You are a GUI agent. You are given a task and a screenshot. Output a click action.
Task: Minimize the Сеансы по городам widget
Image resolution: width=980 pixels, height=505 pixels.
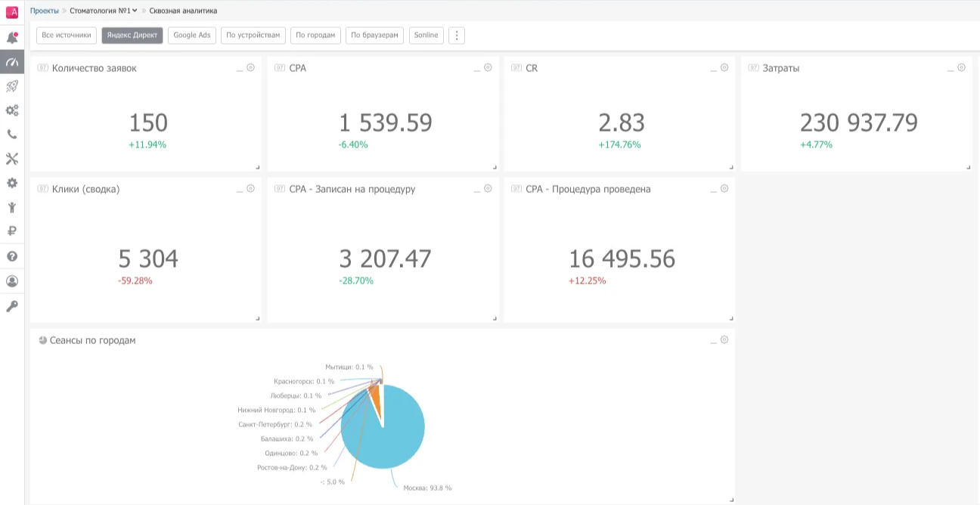(713, 341)
